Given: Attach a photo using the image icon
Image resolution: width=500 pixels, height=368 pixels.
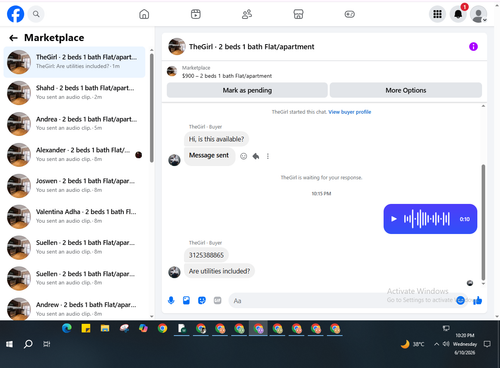Looking at the screenshot, I should pos(186,300).
